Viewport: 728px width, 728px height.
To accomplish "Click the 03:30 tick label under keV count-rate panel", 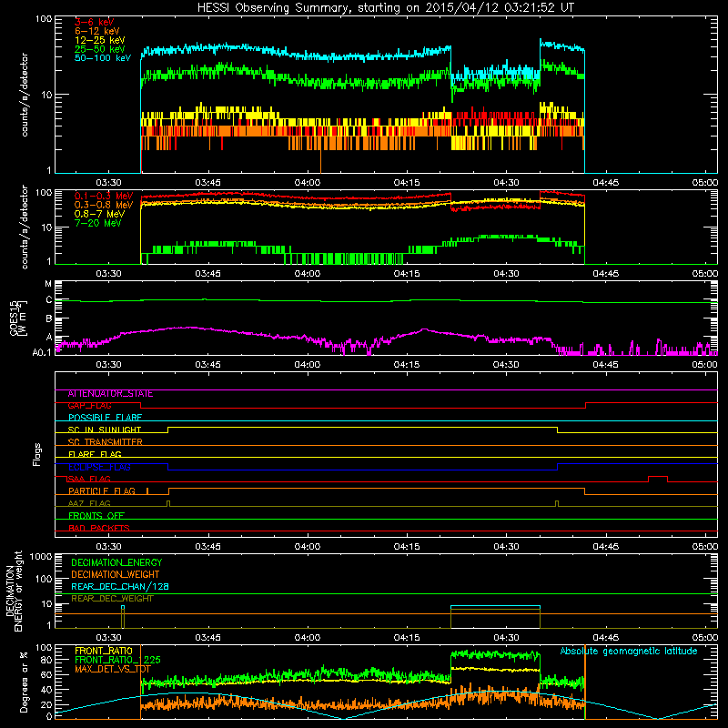I will point(108,183).
